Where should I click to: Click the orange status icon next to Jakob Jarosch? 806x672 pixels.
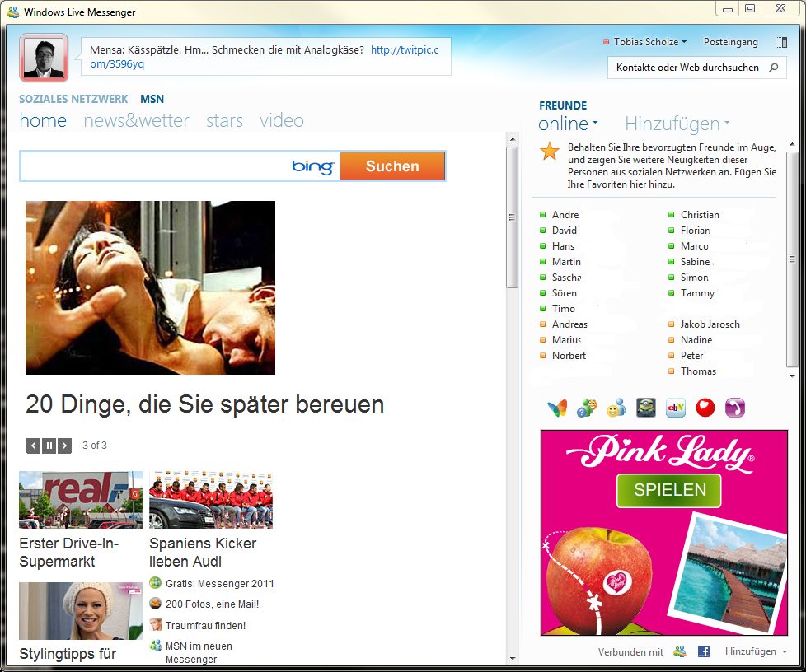tap(671, 324)
